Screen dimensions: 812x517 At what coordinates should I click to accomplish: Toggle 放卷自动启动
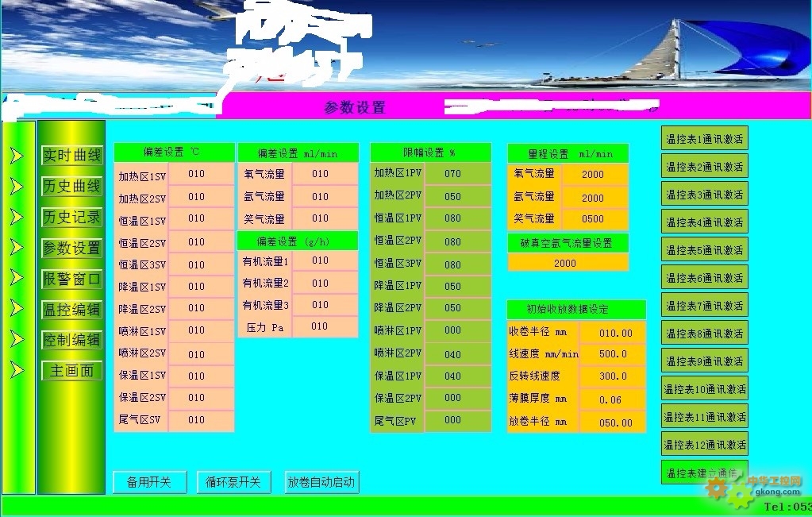(x=321, y=482)
